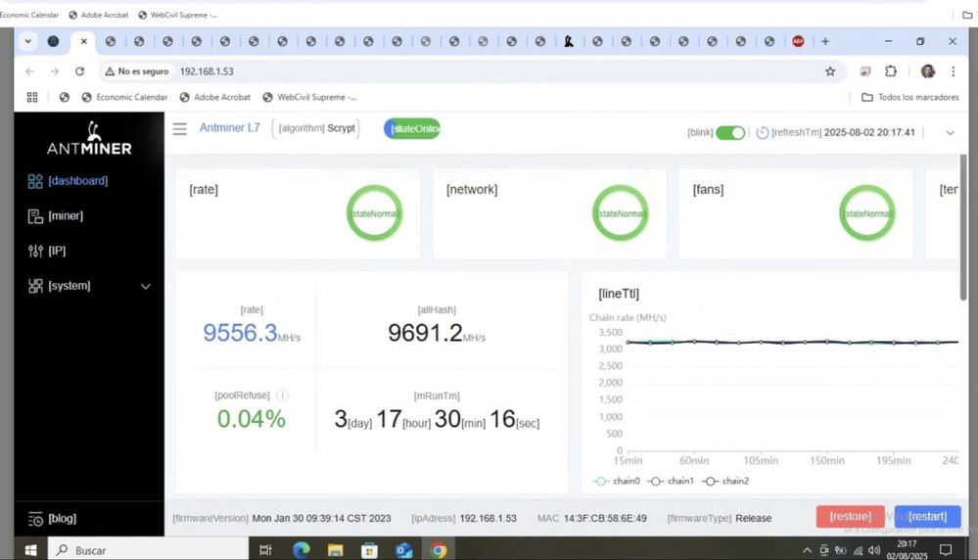
Task: Toggle chain1 in the chart legend
Action: [671, 481]
